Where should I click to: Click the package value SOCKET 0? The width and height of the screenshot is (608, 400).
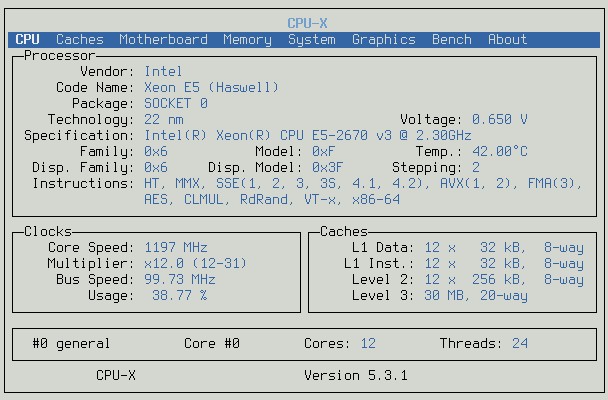[x=176, y=103]
